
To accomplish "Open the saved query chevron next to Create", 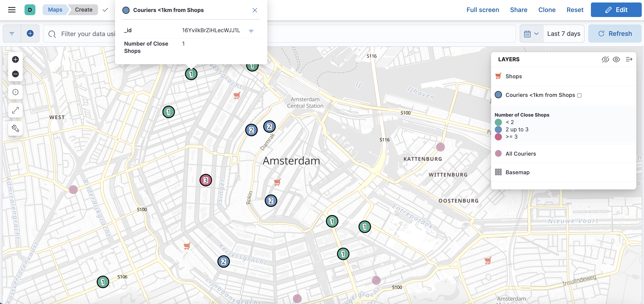I will click(x=105, y=10).
